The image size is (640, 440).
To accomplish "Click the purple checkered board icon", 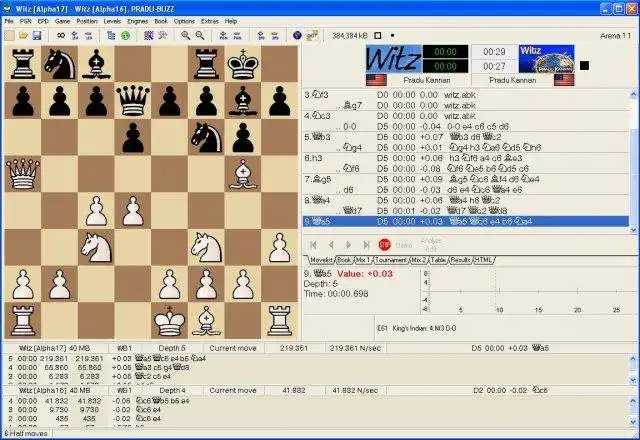I will coord(149,36).
